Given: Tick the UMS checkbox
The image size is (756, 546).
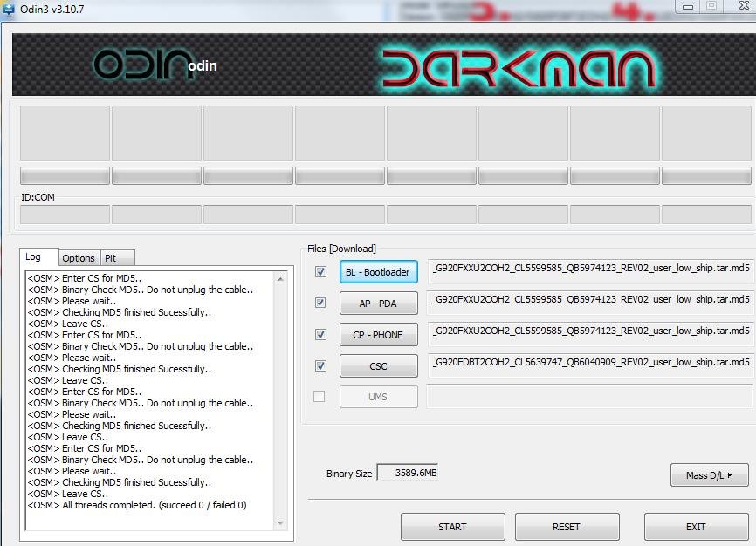Looking at the screenshot, I should click(320, 396).
